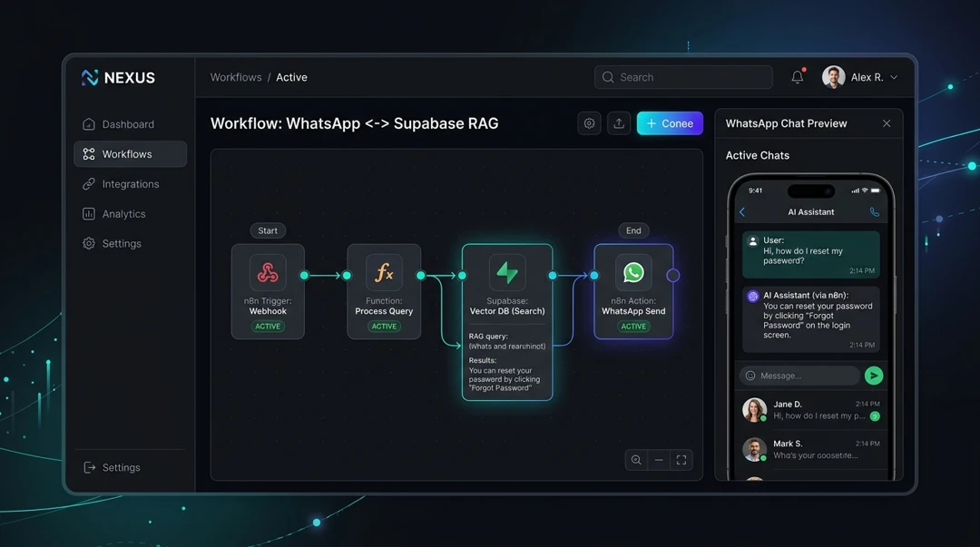Select the Function fx icon

tap(384, 272)
